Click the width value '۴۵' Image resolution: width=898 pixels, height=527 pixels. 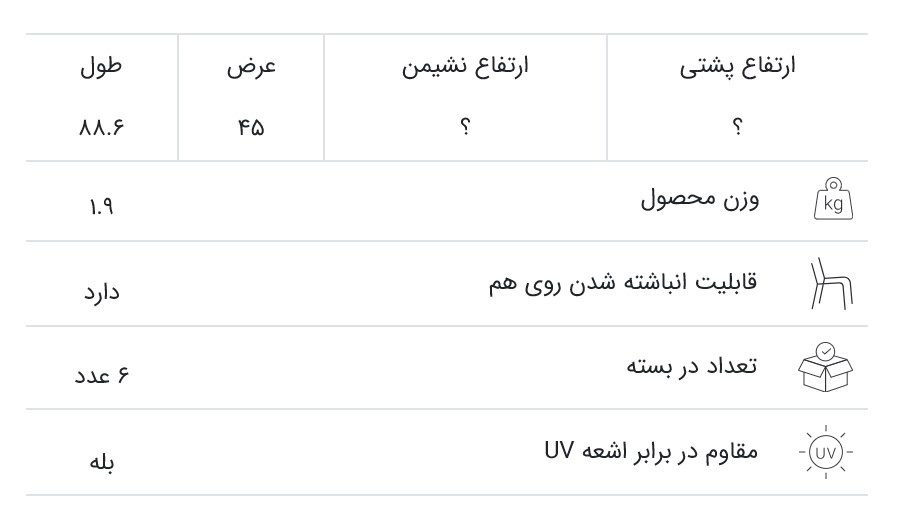(251, 127)
